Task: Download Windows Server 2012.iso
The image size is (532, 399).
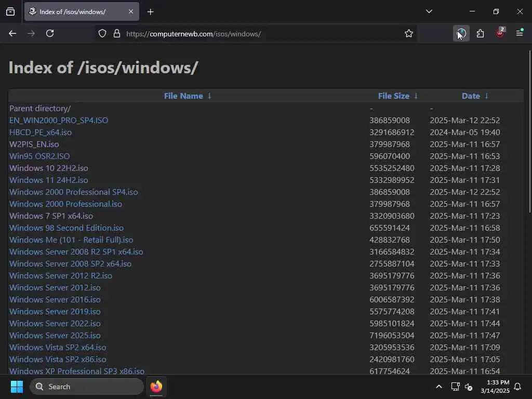Action: click(x=55, y=288)
